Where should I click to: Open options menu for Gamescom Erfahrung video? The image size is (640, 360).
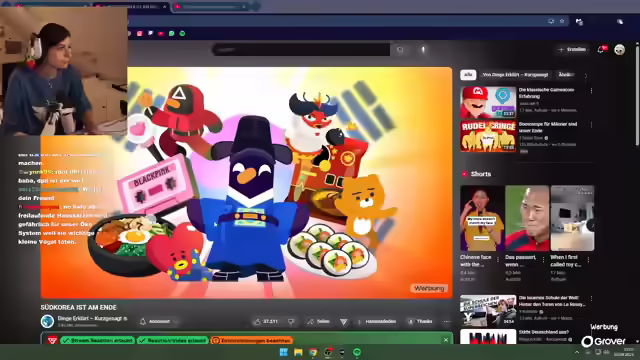(x=591, y=91)
